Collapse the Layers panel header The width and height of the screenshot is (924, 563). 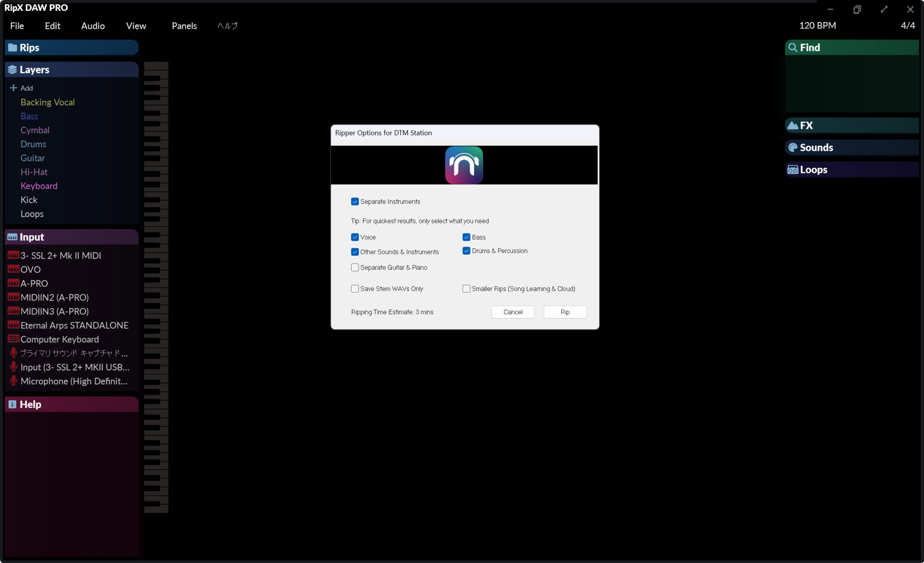click(34, 69)
